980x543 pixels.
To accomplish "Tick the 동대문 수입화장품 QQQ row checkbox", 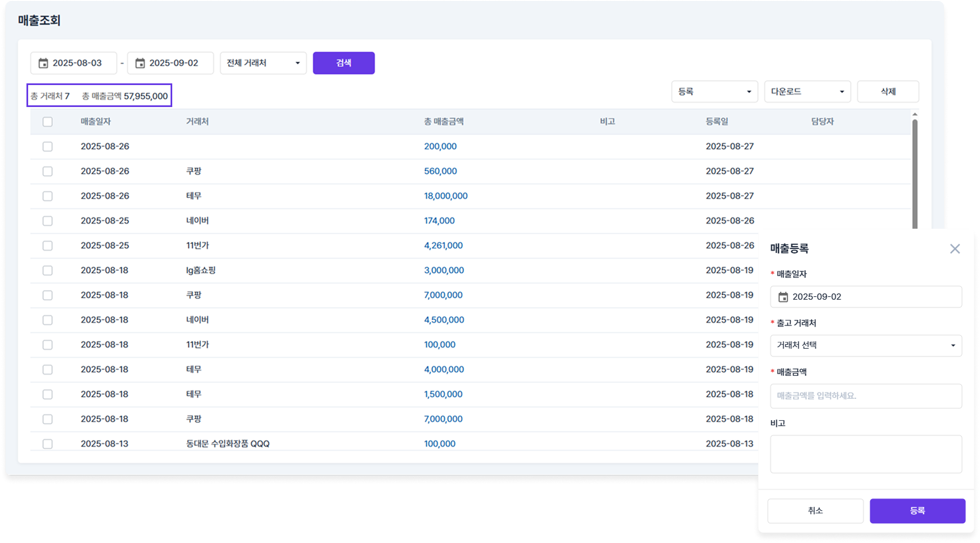I will (48, 444).
